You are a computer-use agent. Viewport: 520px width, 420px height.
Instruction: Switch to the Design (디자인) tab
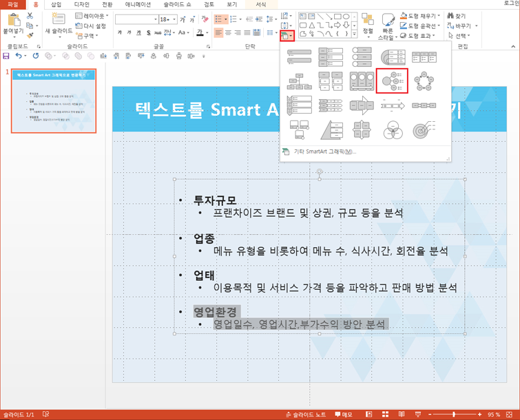pyautogui.click(x=81, y=4)
